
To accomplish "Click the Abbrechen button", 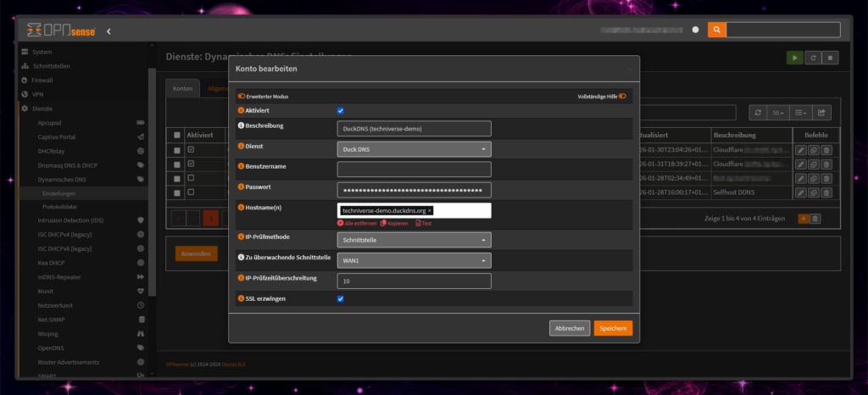I will point(569,328).
